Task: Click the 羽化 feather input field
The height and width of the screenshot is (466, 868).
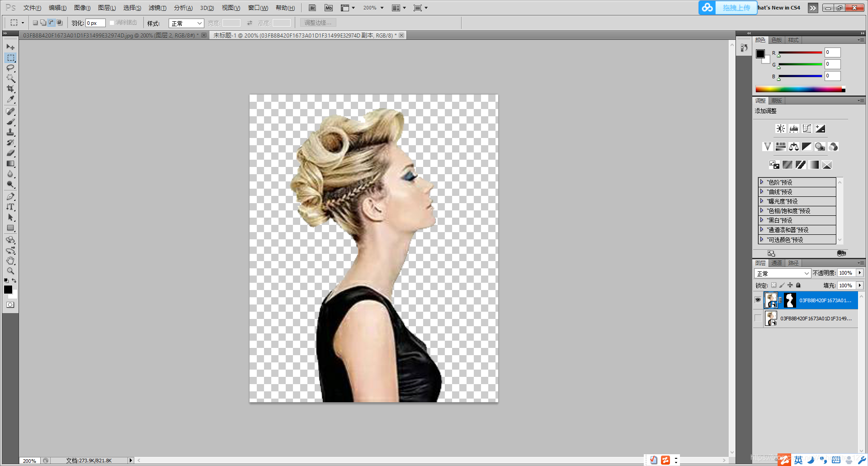Action: click(95, 23)
